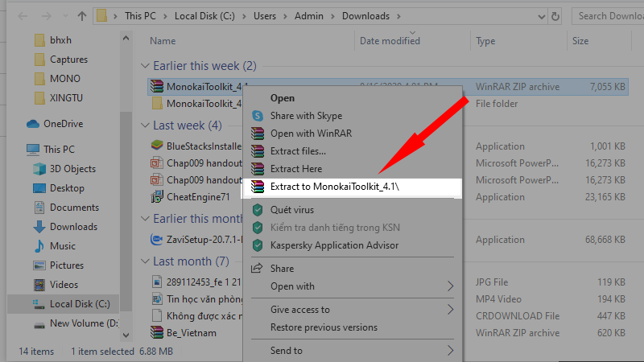Click 'This PC' in address breadcrumb
The image size is (644, 362).
coord(140,16)
